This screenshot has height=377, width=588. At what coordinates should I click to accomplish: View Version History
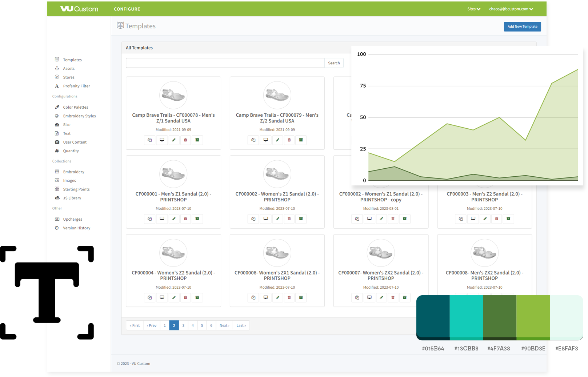[77, 228]
